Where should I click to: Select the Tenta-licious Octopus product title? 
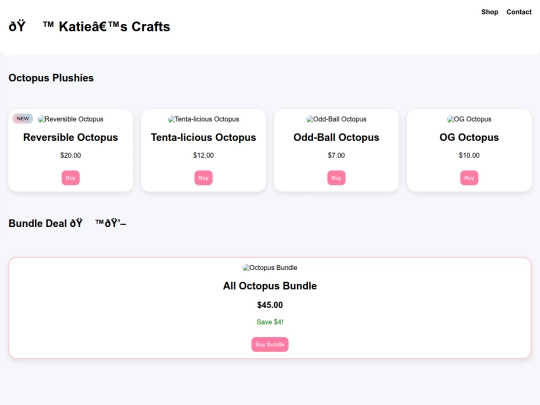pos(204,137)
